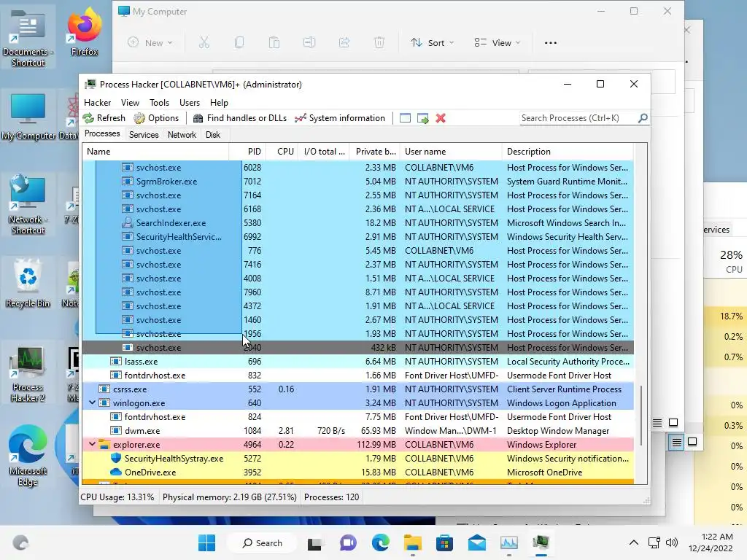Open the Recycle Bin desktop icon
The width and height of the screenshot is (747, 560).
pos(28,283)
